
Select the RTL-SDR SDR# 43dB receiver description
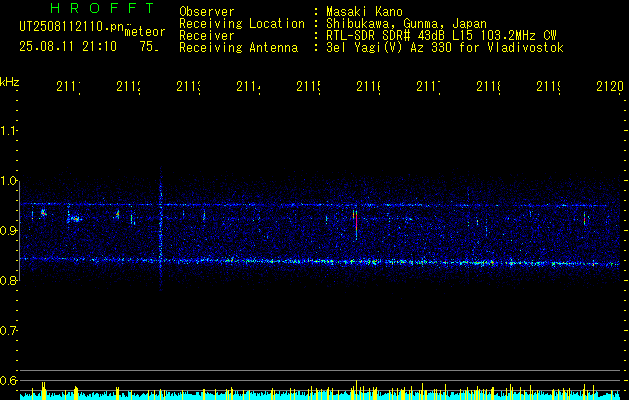441,36
